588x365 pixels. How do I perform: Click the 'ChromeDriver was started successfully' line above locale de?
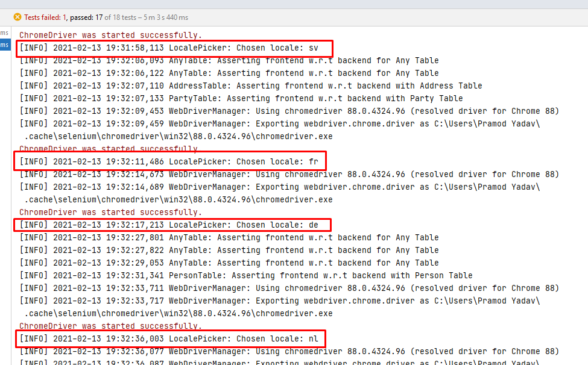110,212
